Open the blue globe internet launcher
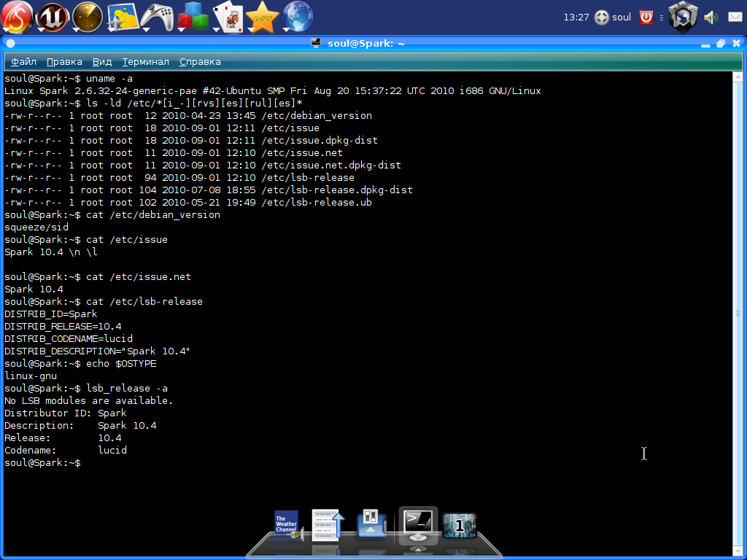 click(x=298, y=17)
